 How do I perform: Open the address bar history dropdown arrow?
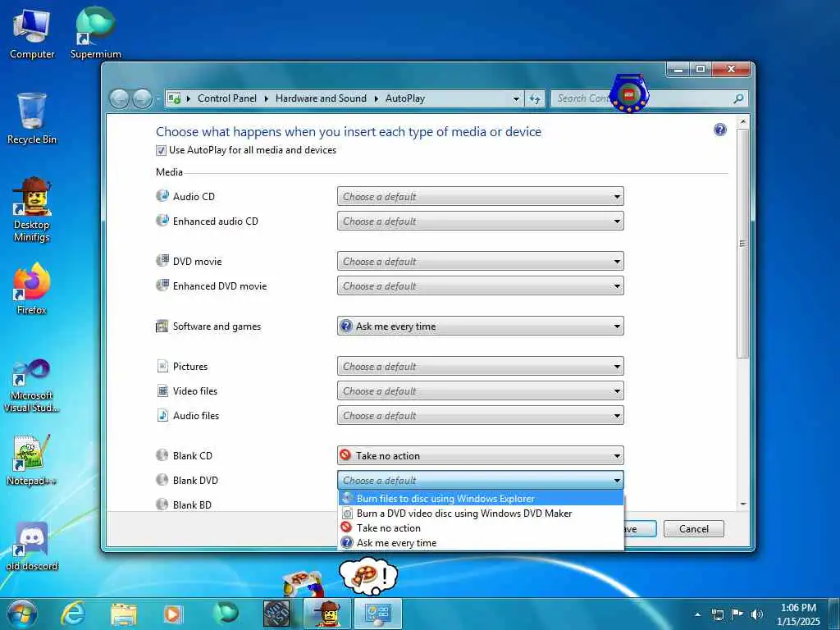click(x=516, y=98)
